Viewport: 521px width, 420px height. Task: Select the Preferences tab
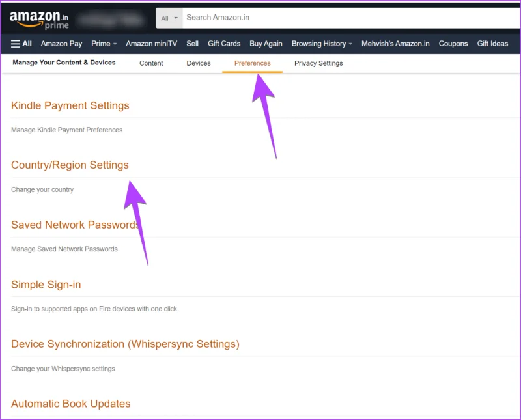click(253, 63)
